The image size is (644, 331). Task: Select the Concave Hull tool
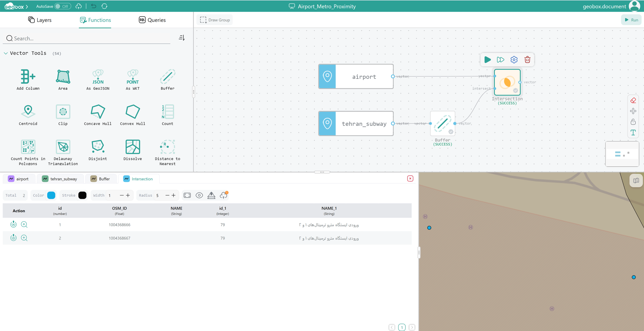[98, 115]
